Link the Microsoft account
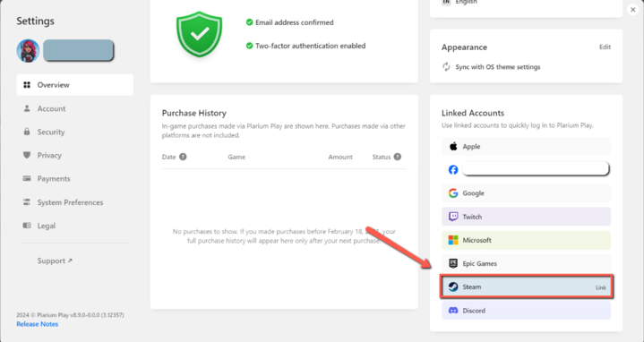This screenshot has height=342, width=644. tap(526, 240)
